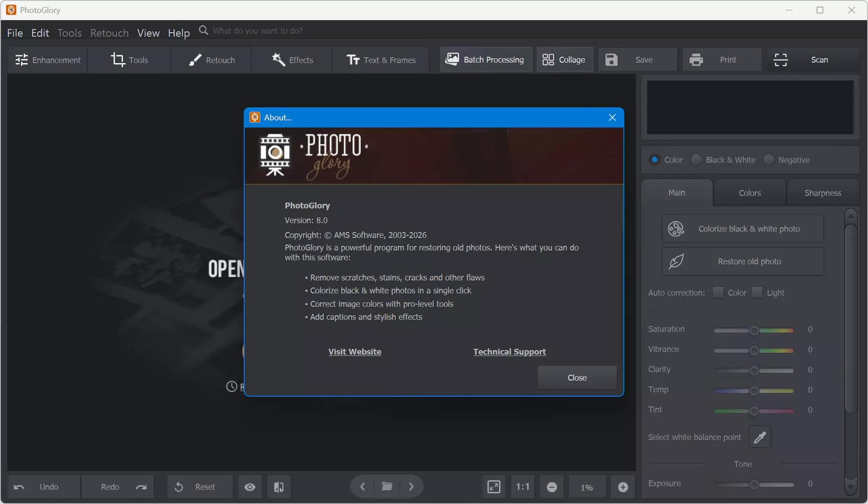Open the Help menu

coord(179,33)
